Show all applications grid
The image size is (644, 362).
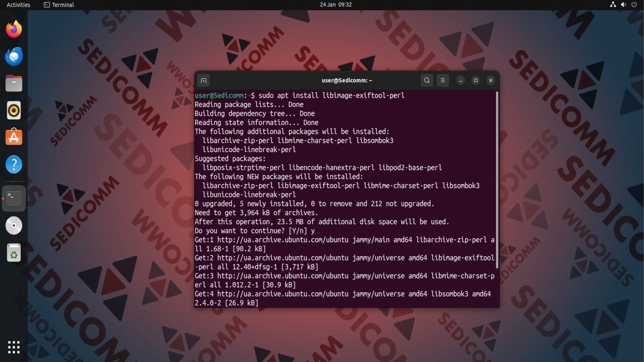point(14,347)
